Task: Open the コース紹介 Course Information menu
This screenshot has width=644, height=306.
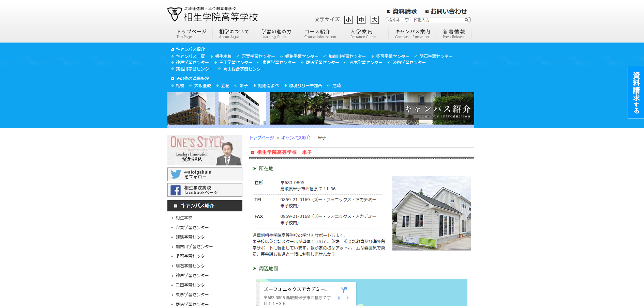Action: tap(320, 34)
